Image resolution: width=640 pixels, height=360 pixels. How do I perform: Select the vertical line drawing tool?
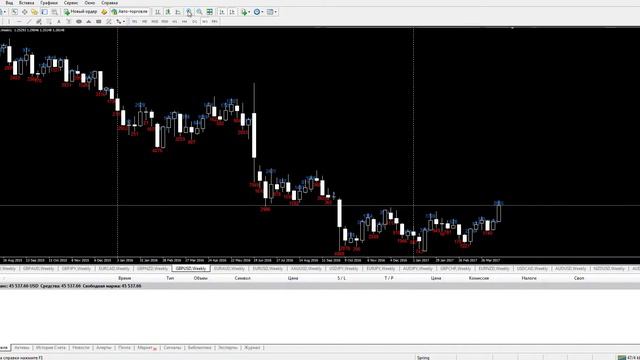click(x=9, y=21)
